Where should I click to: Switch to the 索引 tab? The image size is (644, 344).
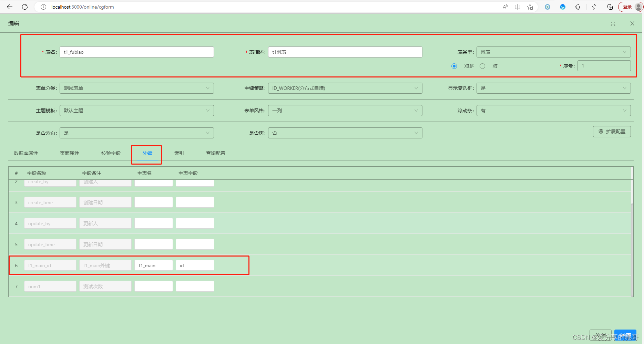[x=179, y=153]
